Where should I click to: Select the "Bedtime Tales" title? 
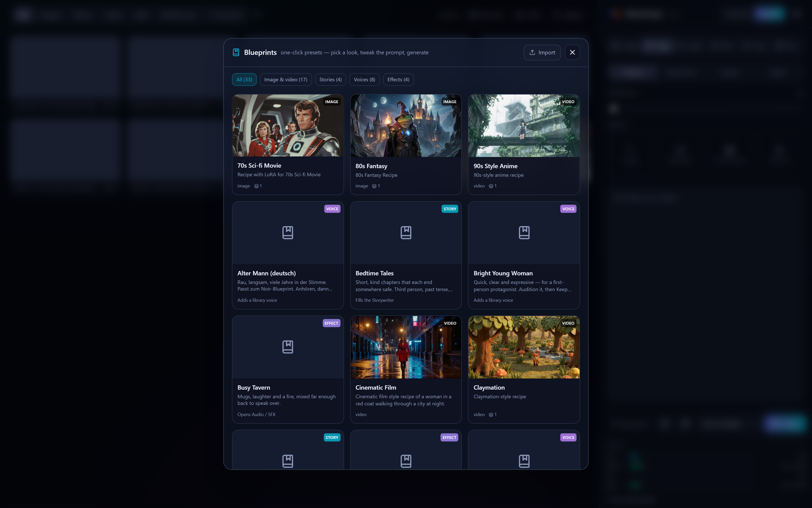(x=375, y=274)
